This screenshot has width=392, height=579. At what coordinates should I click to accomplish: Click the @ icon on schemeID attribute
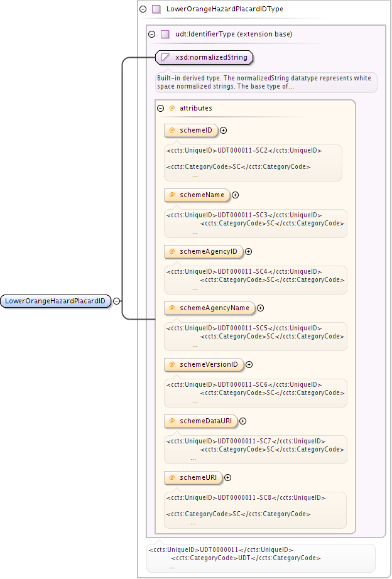pos(171,130)
